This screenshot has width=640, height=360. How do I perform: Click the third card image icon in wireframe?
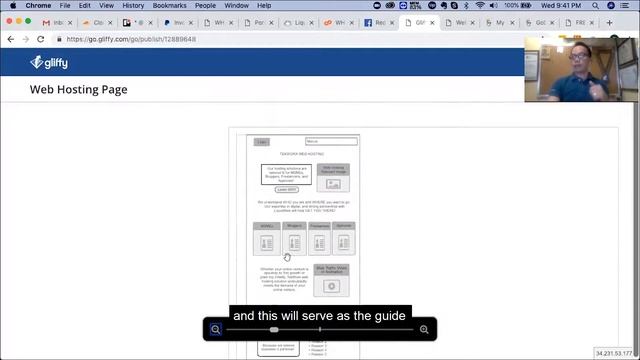(319, 243)
